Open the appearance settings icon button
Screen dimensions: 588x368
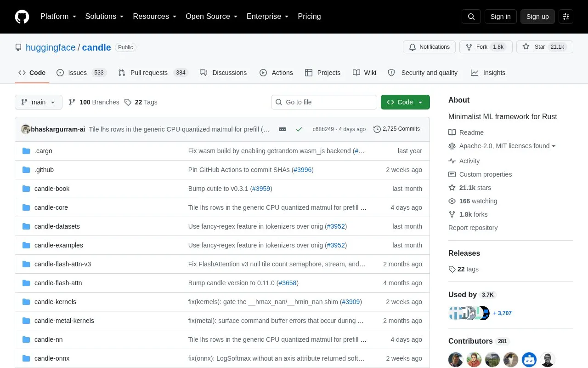click(566, 17)
